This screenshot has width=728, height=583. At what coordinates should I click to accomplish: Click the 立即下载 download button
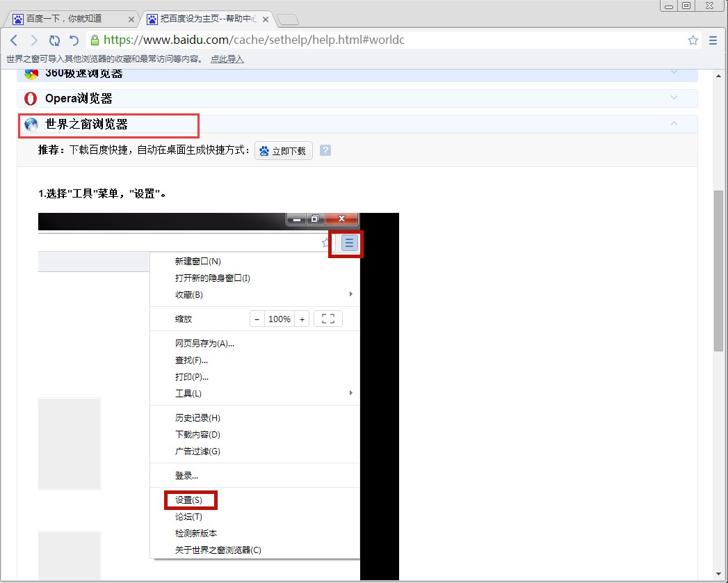(x=283, y=150)
